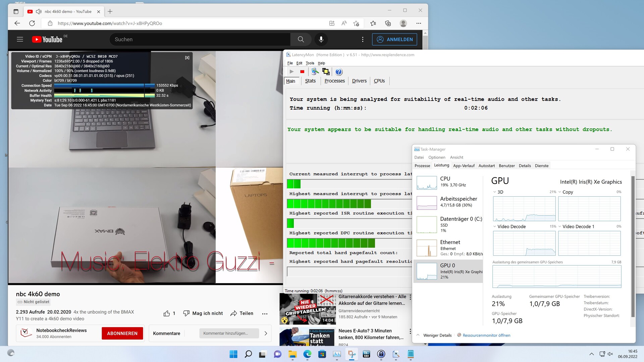Open the Ressourcenmonitor öffnen link
The width and height of the screenshot is (644, 362).
tap(486, 335)
